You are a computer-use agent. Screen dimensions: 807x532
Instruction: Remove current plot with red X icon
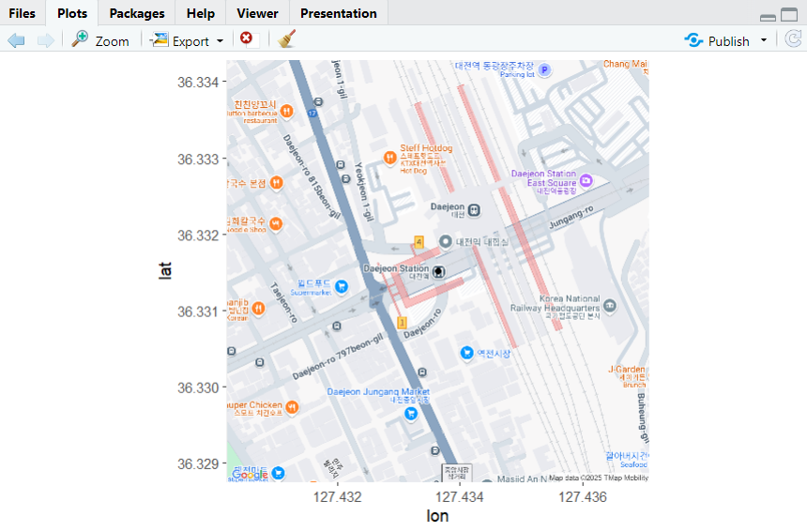coord(247,38)
